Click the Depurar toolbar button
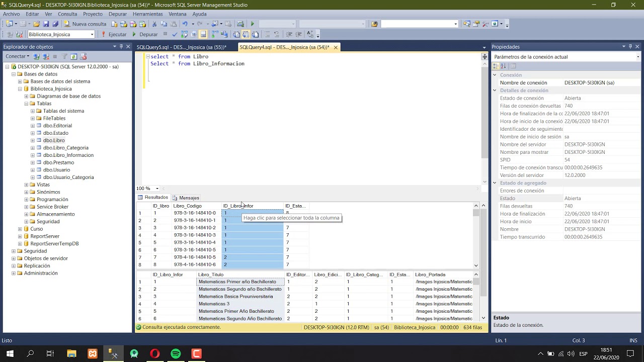The width and height of the screenshot is (644, 362). click(145, 34)
